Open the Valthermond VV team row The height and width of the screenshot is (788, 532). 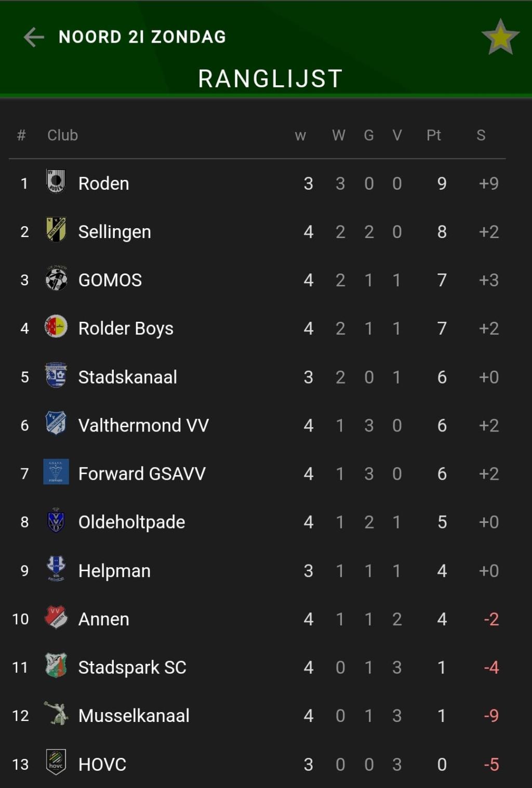click(258, 425)
